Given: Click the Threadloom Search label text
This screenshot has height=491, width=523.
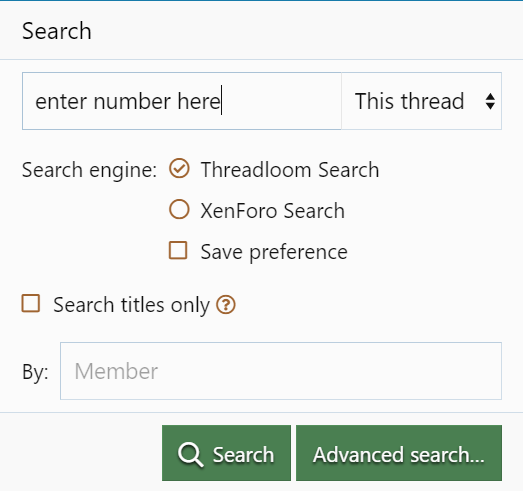Looking at the screenshot, I should (x=290, y=170).
